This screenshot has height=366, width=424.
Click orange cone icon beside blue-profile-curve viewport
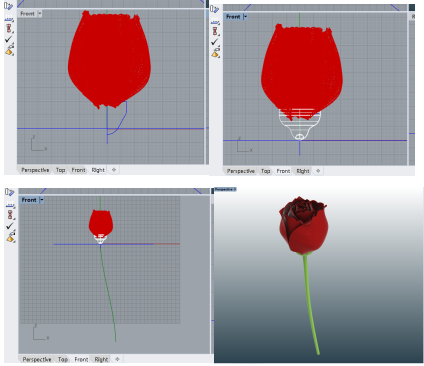point(9,50)
